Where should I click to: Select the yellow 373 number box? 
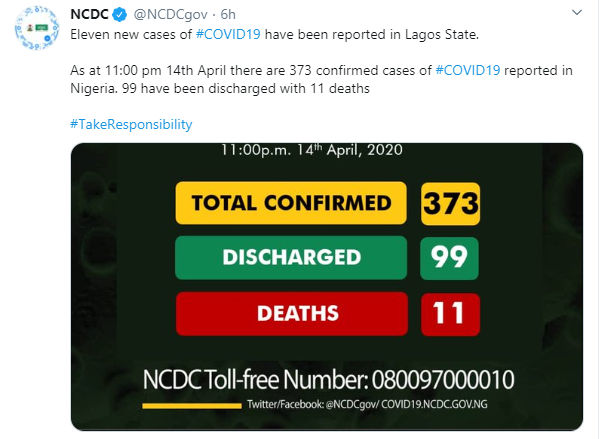[450, 204]
